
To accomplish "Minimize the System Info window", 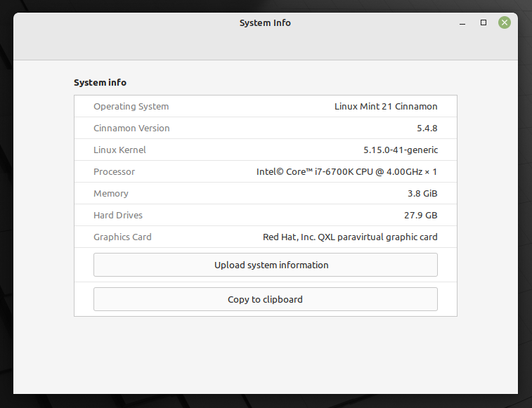I will coord(462,23).
